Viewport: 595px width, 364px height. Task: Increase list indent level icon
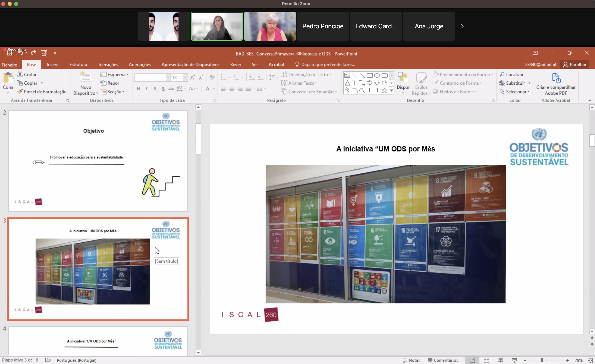(260, 77)
